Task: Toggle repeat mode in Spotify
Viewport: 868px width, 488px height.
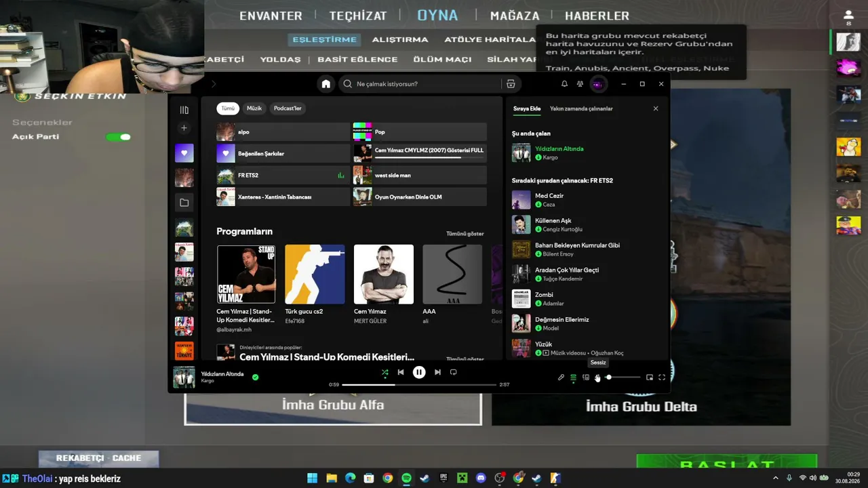Action: [454, 372]
